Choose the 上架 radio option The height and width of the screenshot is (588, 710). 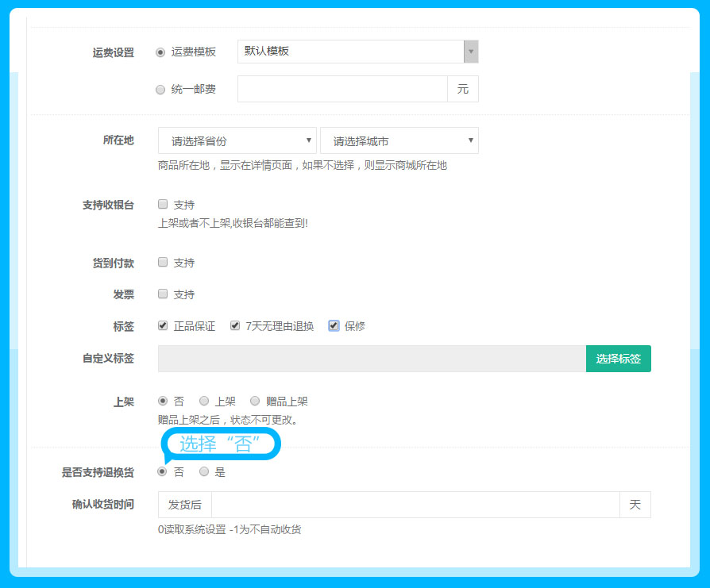click(204, 401)
